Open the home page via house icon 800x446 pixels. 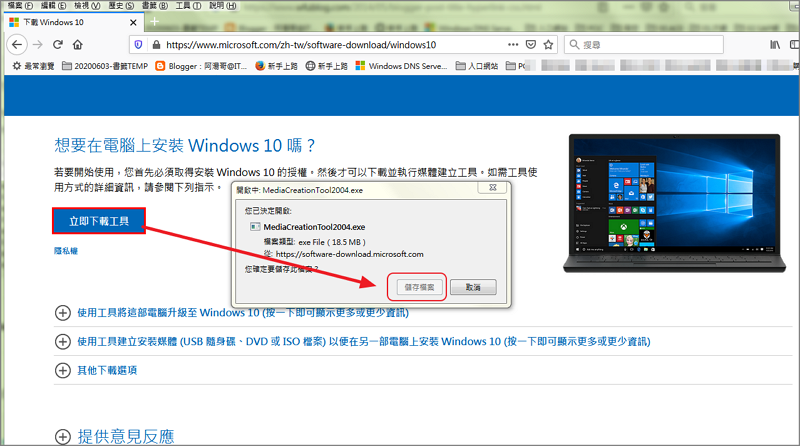pyautogui.click(x=78, y=45)
